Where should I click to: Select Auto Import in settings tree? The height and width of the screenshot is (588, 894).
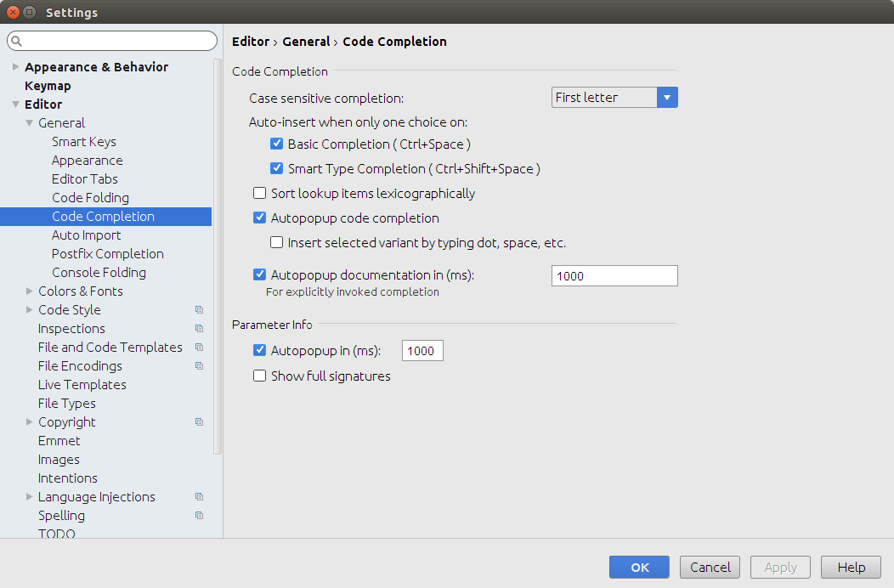tap(86, 235)
